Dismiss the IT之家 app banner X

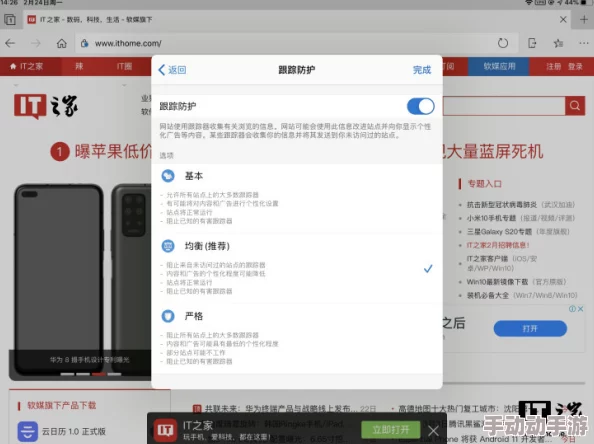coord(433,431)
